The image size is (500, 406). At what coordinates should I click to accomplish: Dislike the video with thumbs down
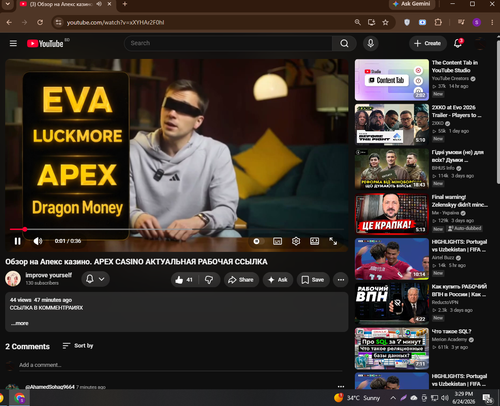tap(209, 280)
